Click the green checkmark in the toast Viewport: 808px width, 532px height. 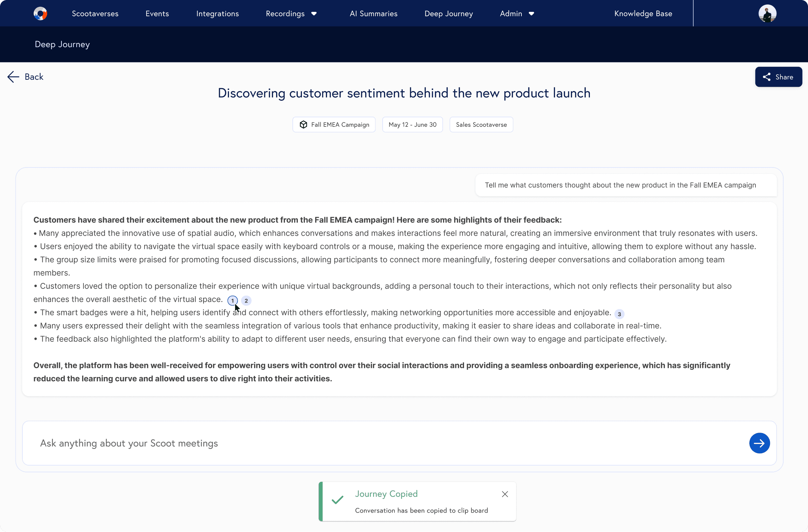(x=338, y=500)
